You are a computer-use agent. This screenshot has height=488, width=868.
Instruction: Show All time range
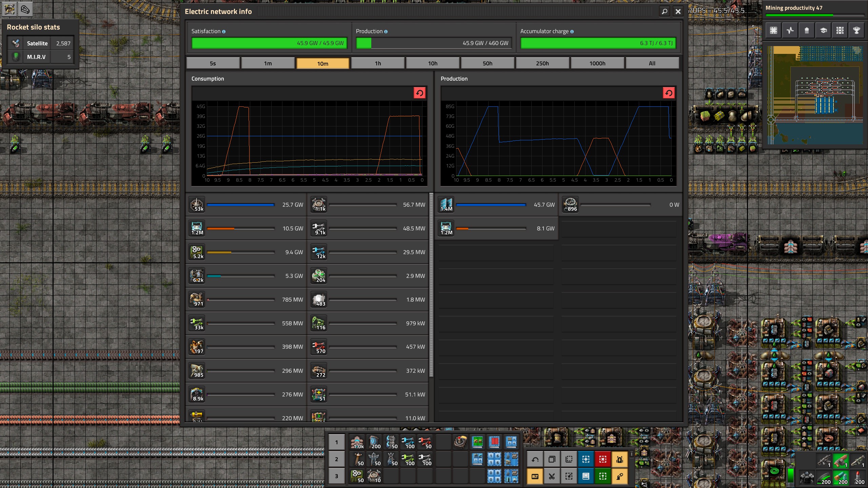coord(652,63)
